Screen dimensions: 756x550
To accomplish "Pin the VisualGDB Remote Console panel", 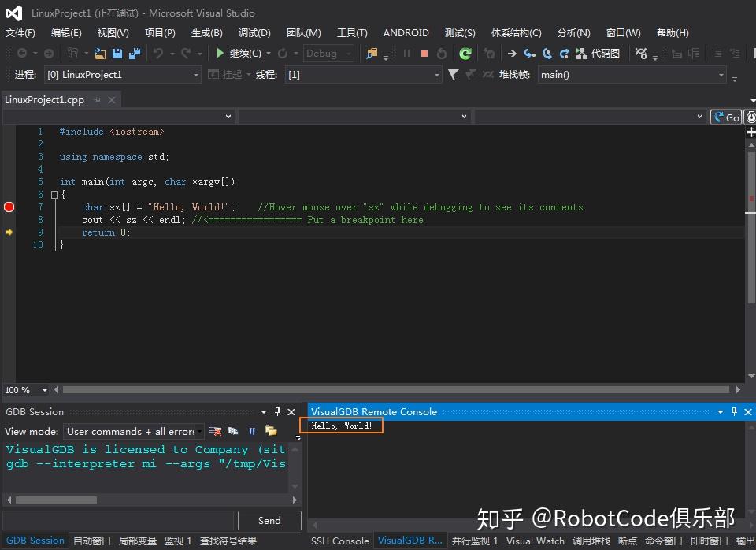I will (734, 411).
